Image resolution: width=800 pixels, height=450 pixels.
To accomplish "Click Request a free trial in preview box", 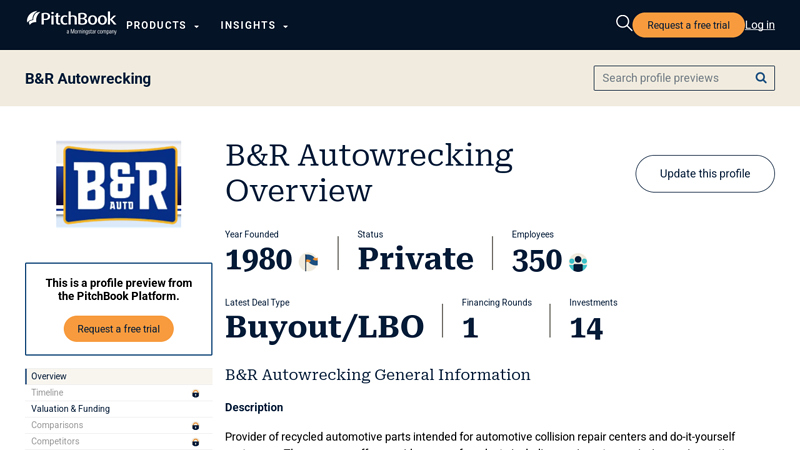I will 118,329.
